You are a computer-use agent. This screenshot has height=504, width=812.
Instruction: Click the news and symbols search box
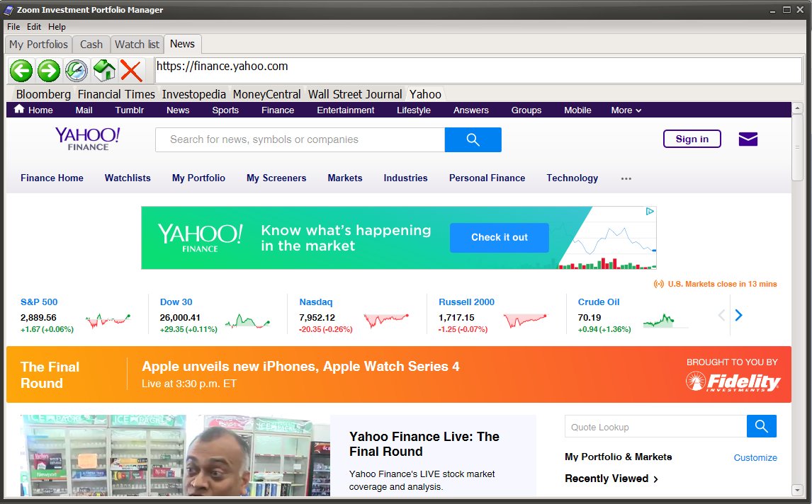[x=300, y=139]
